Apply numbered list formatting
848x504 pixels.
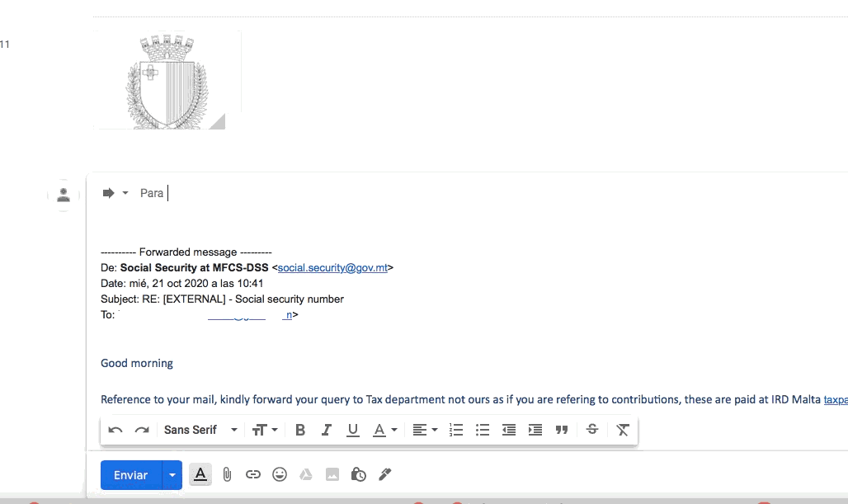[456, 430]
